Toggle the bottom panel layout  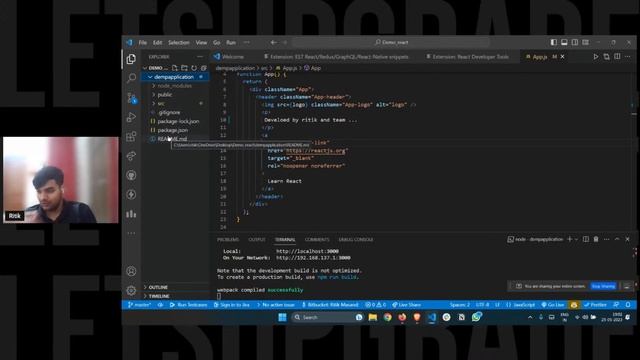pyautogui.click(x=564, y=42)
